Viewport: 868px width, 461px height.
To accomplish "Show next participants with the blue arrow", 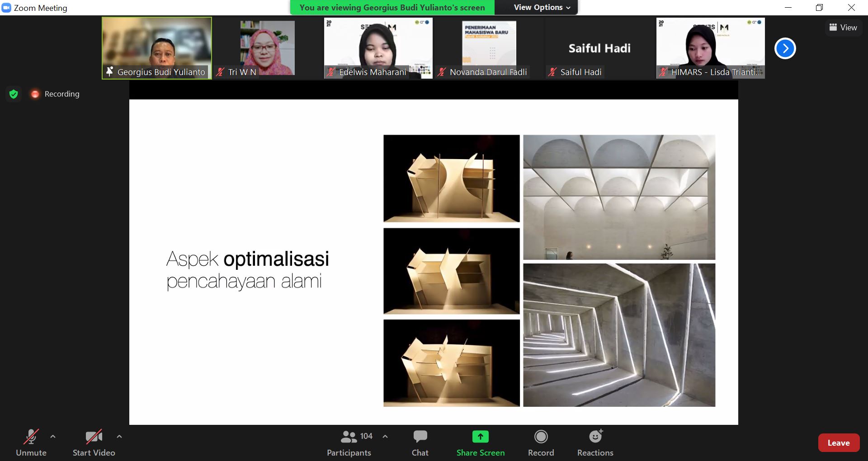I will (785, 48).
